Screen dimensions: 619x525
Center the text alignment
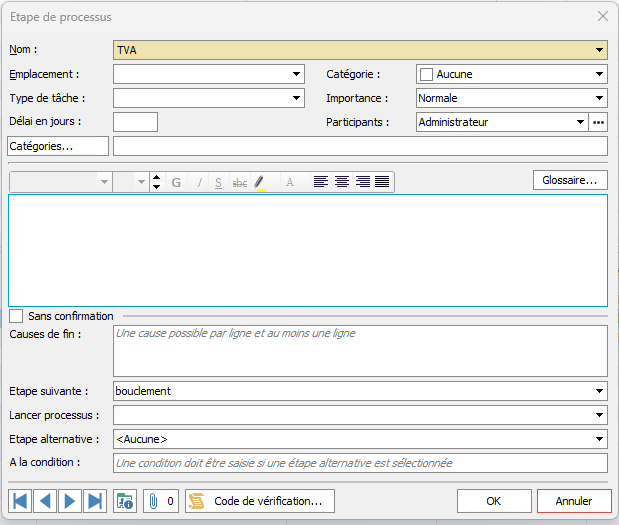click(x=341, y=182)
